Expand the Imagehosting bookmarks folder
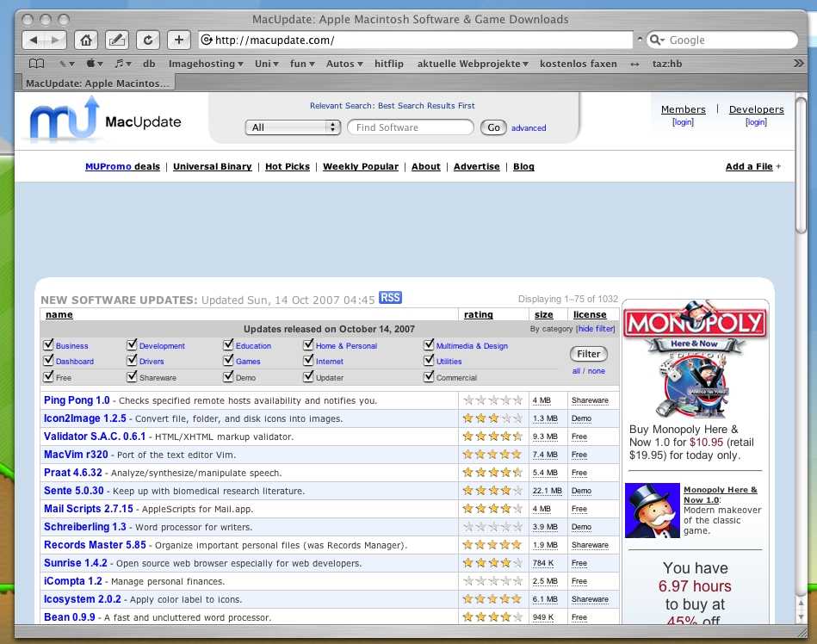The height and width of the screenshot is (644, 817). 206,64
